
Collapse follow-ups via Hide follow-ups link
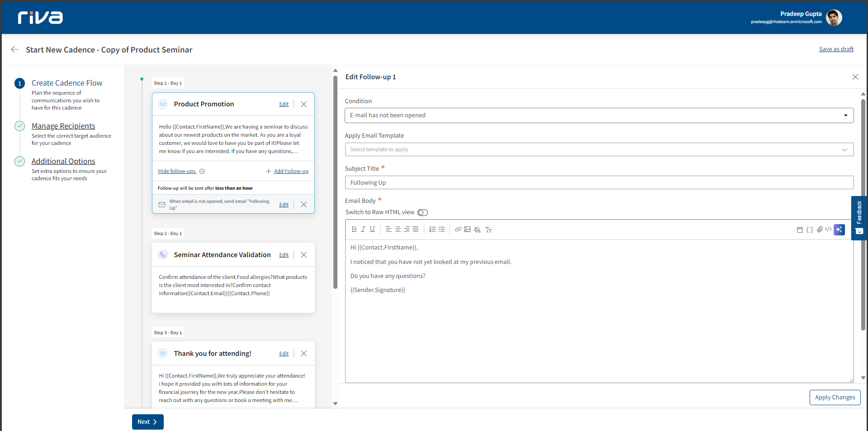tap(177, 171)
